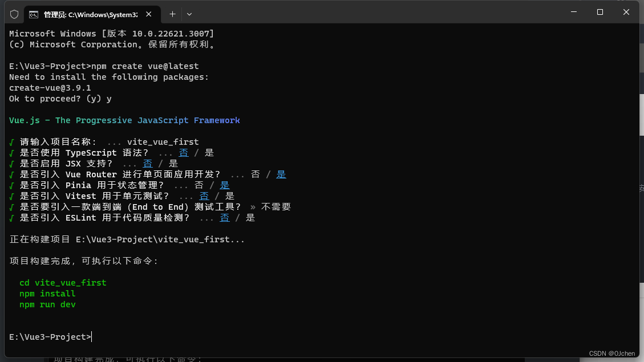This screenshot has width=644, height=362.
Task: Expand the new tab profile dropdown
Action: (x=189, y=14)
